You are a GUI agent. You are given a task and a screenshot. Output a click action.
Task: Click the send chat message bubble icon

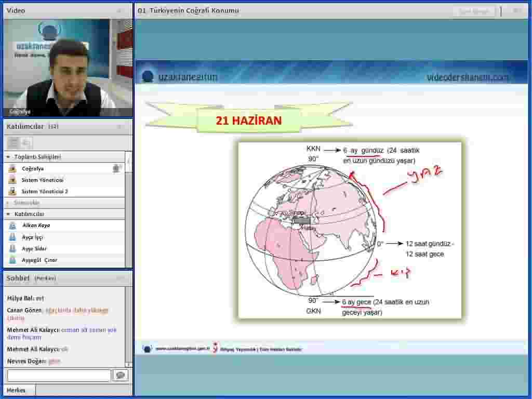(120, 375)
